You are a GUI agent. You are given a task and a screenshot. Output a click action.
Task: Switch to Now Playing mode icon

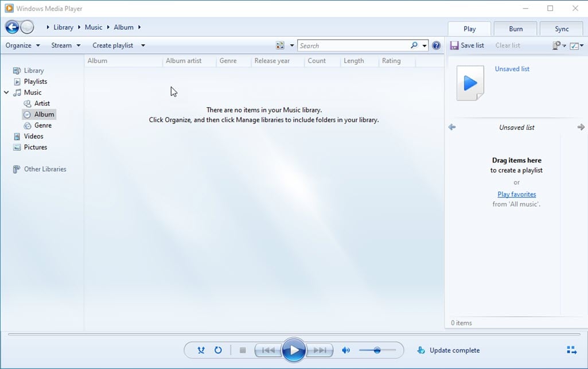tap(571, 350)
